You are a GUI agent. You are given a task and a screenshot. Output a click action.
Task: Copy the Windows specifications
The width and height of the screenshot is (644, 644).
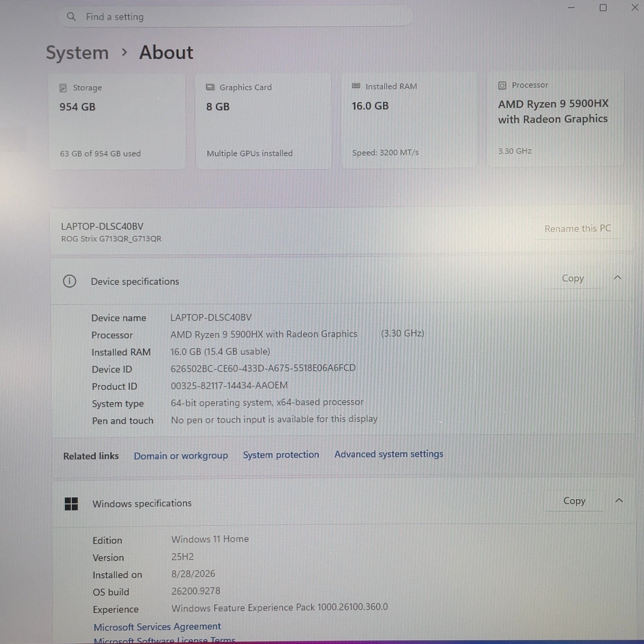574,501
